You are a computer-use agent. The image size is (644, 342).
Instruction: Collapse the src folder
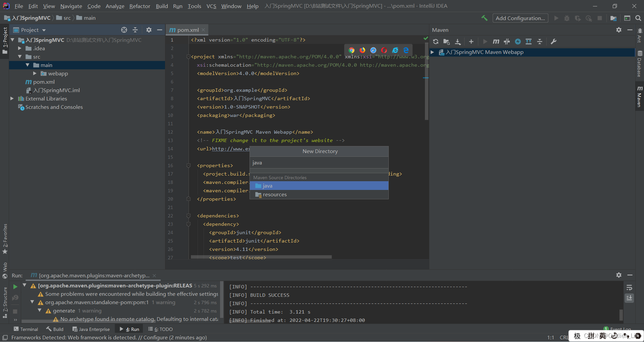pyautogui.click(x=20, y=57)
